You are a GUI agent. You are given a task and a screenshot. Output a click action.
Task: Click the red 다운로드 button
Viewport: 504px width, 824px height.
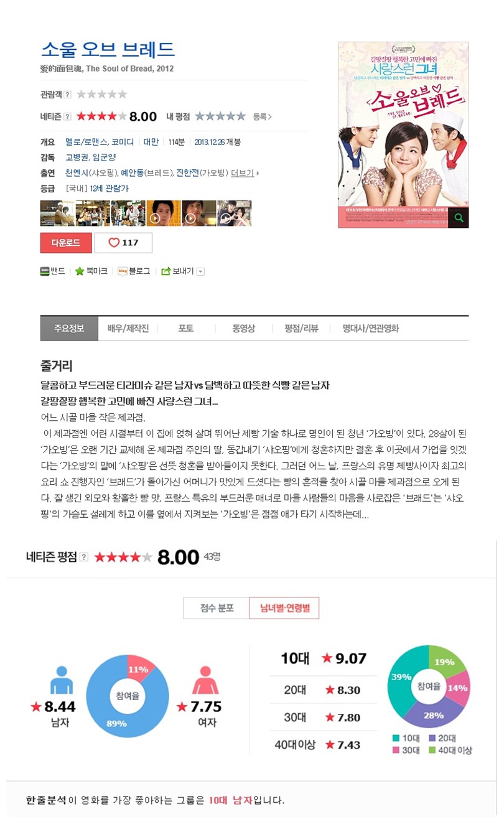(66, 243)
